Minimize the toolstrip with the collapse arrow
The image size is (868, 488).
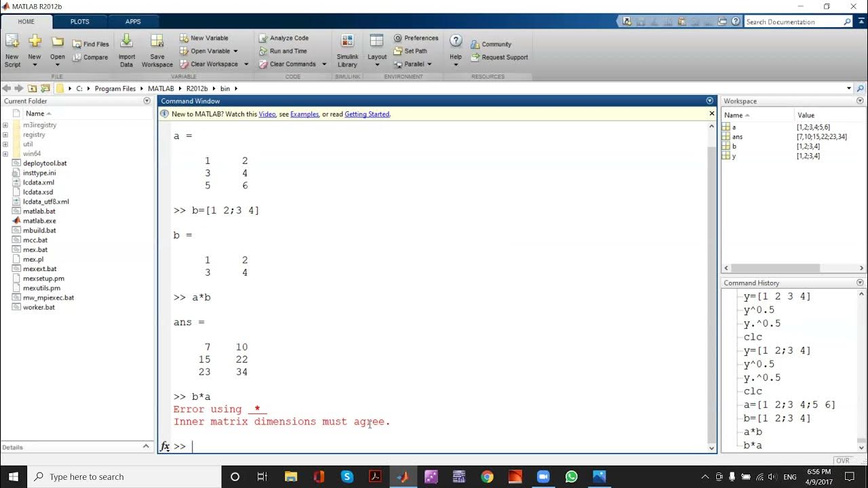[x=861, y=22]
